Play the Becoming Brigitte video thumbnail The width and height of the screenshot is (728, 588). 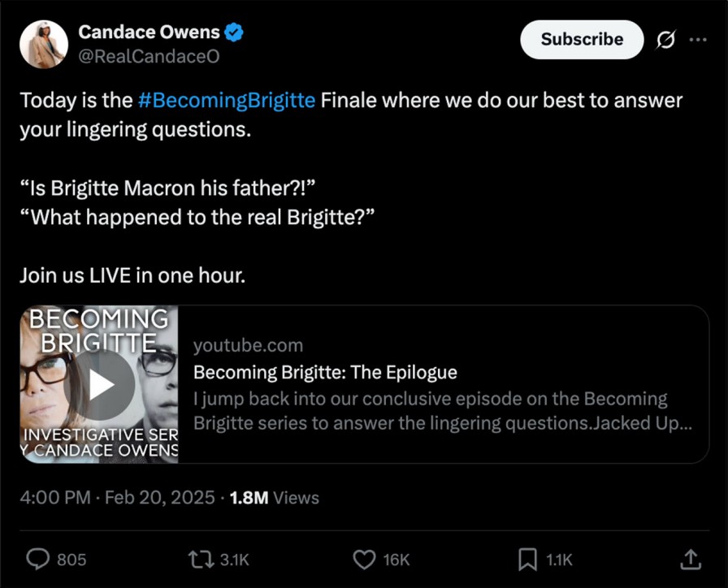pos(100,384)
